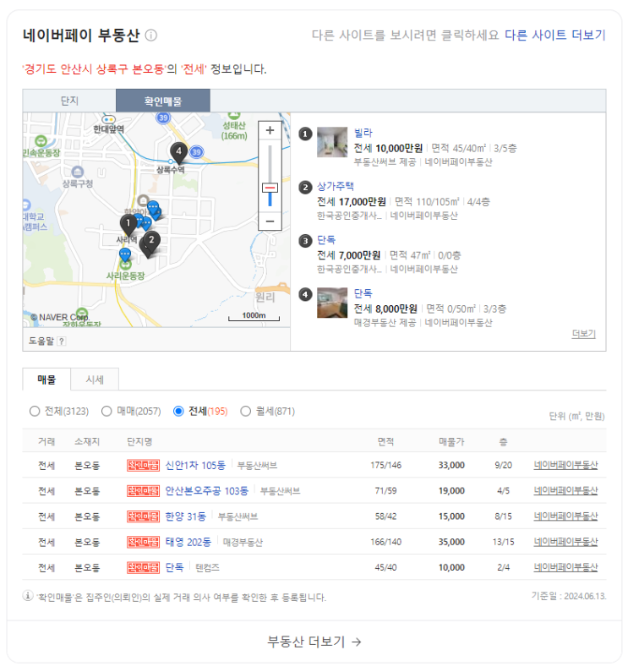Select the 월세(871) radio button
The image size is (628, 672).
[246, 412]
